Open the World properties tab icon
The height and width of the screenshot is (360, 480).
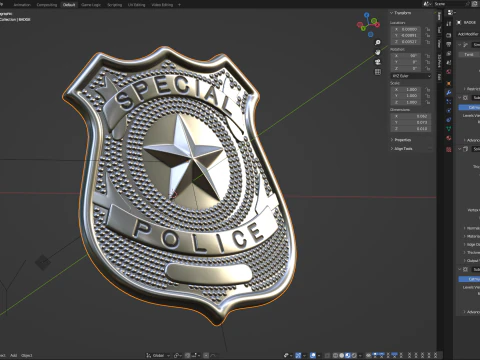click(449, 71)
